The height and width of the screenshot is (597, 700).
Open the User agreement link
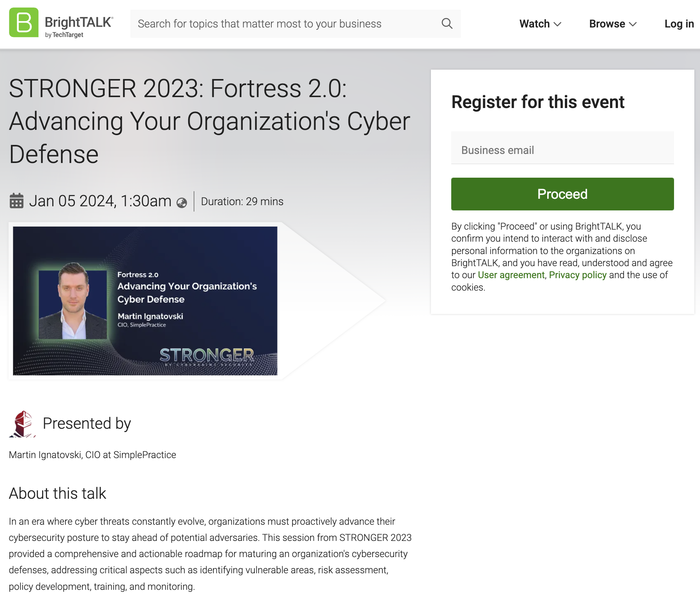pos(510,275)
